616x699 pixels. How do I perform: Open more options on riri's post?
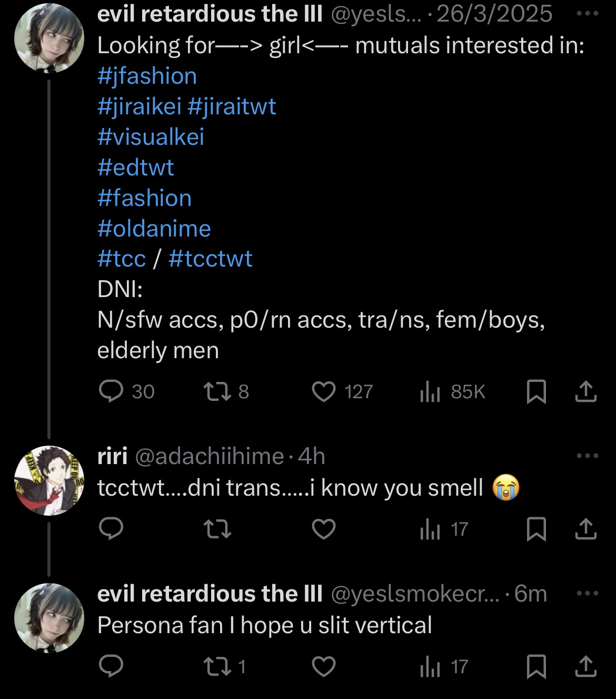[587, 456]
